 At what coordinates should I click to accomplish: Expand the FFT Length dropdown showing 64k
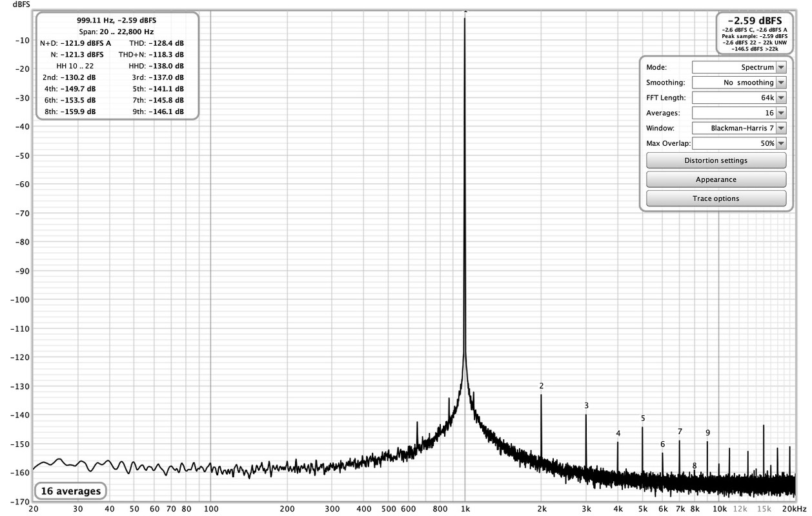(x=739, y=97)
